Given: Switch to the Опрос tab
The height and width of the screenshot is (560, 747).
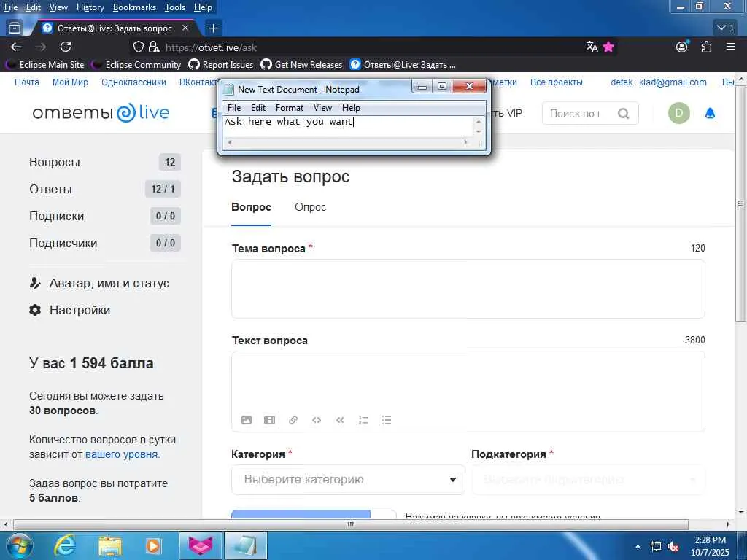Looking at the screenshot, I should coord(310,207).
